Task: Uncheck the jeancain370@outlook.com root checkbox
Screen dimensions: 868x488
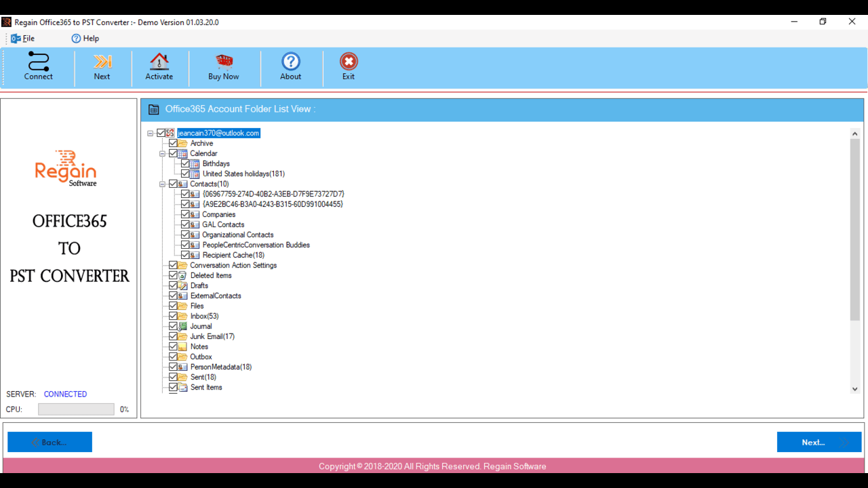Action: pyautogui.click(x=161, y=133)
